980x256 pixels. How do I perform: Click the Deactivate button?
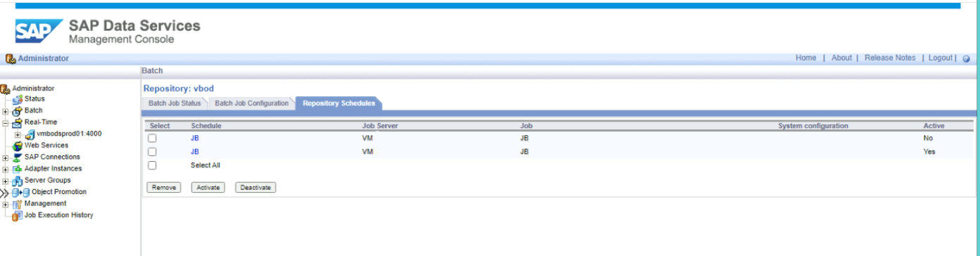pos(256,188)
